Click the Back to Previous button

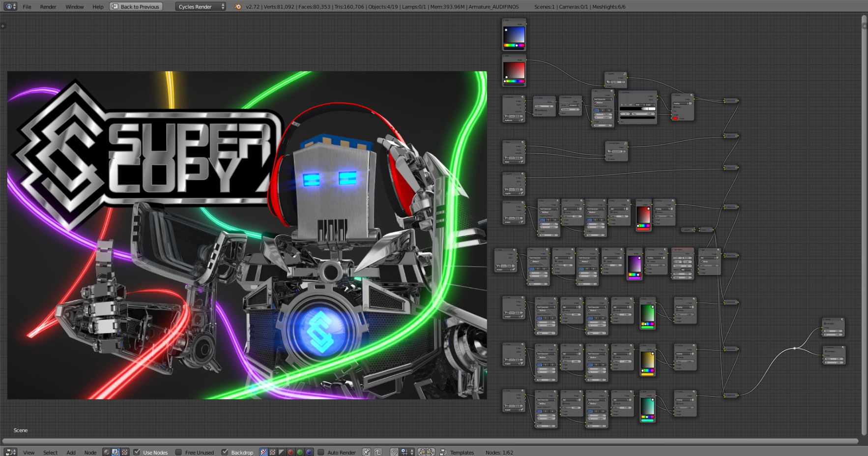[x=136, y=6]
